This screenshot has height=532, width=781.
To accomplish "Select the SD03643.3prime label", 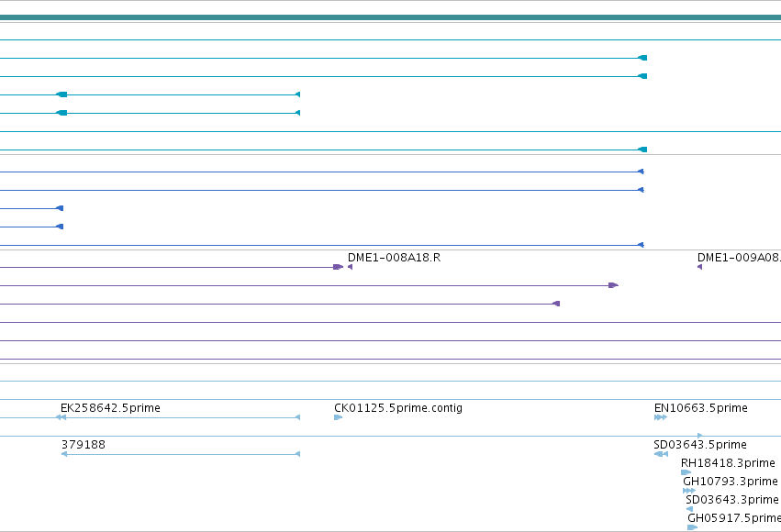I will click(x=732, y=500).
